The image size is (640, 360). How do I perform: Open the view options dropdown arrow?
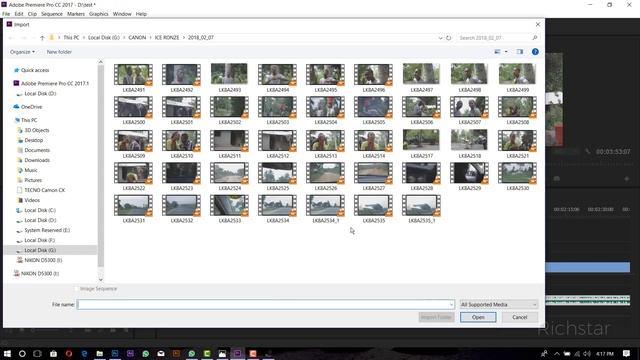(506, 52)
